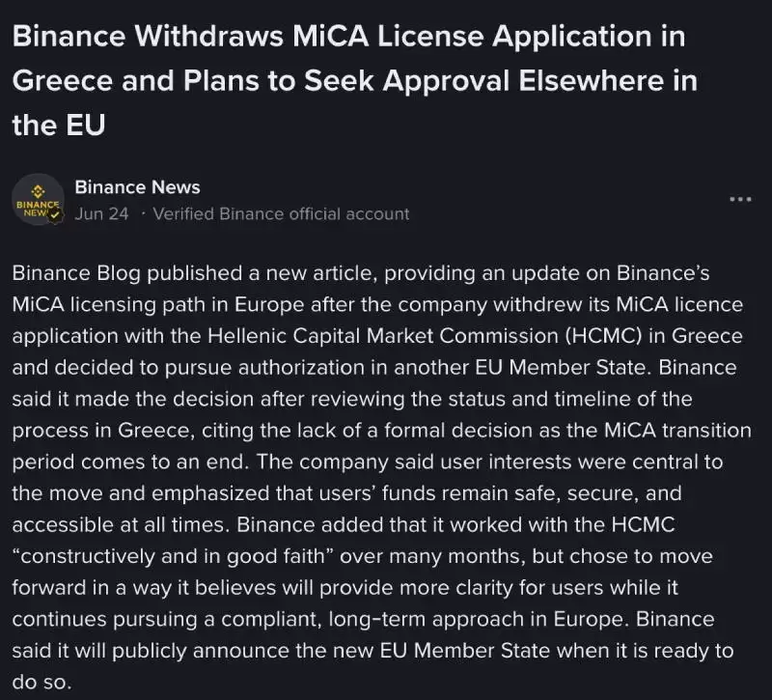Click the phrase "long-term approach in Europe"

pos(479,619)
